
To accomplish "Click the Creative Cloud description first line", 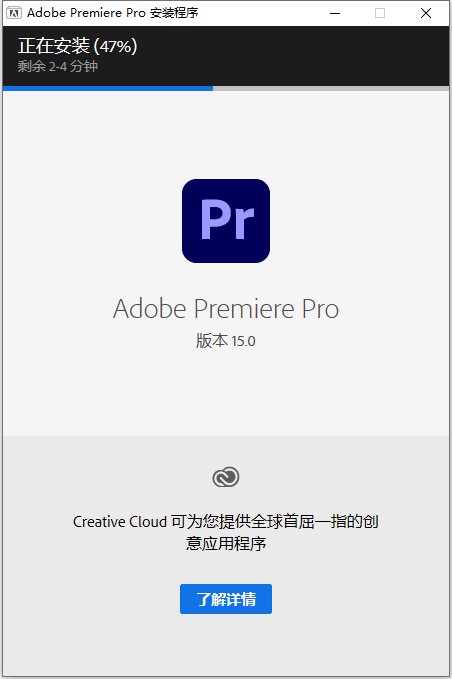I will click(226, 521).
